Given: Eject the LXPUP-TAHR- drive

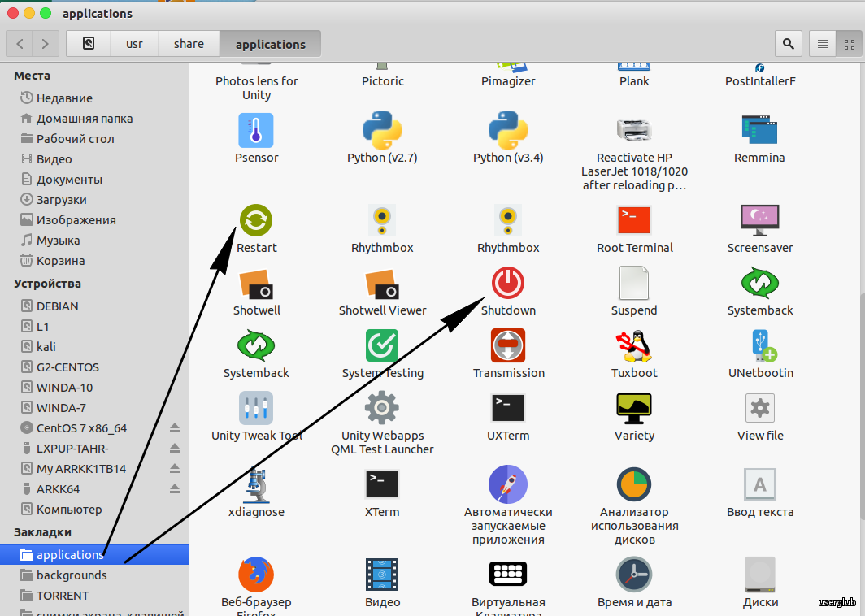Looking at the screenshot, I should 174,449.
